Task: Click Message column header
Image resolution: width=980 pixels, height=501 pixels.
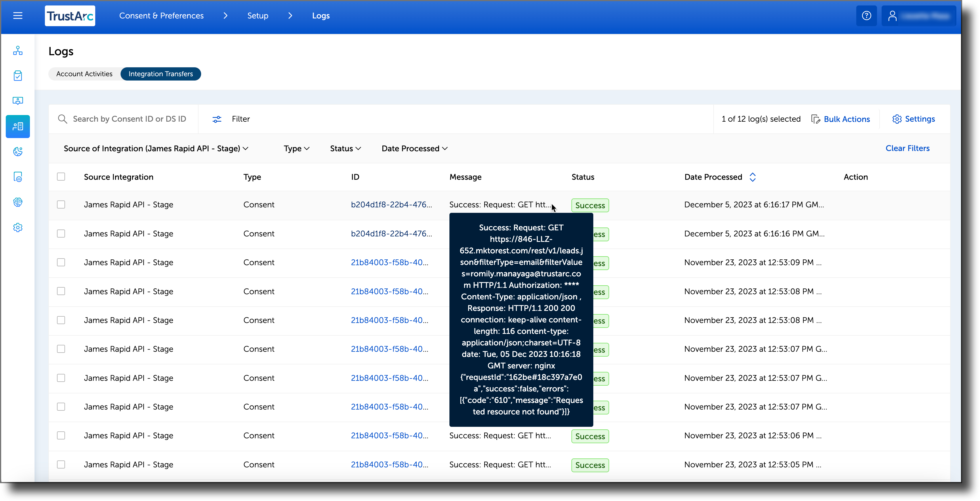Action: tap(465, 177)
